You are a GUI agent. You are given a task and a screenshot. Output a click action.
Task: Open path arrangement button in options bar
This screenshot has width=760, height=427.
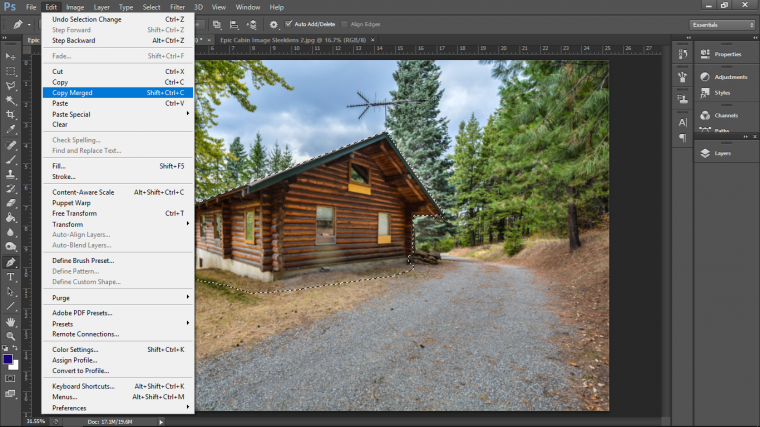click(252, 24)
